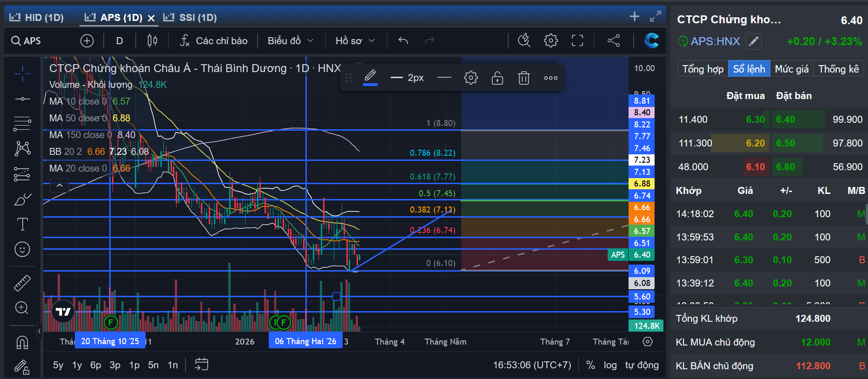The width and height of the screenshot is (868, 379).
Task: Open the quick search icon
Action: (x=524, y=41)
